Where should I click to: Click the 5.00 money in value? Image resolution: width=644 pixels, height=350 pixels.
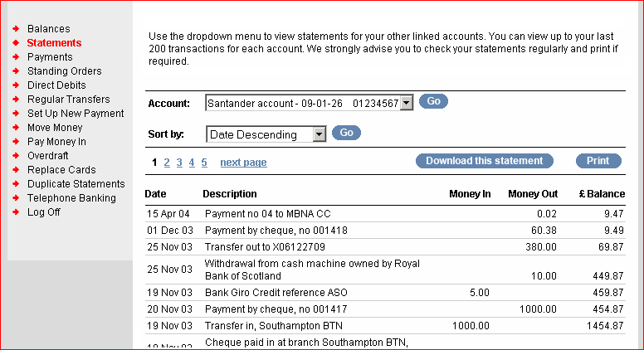pos(480,293)
